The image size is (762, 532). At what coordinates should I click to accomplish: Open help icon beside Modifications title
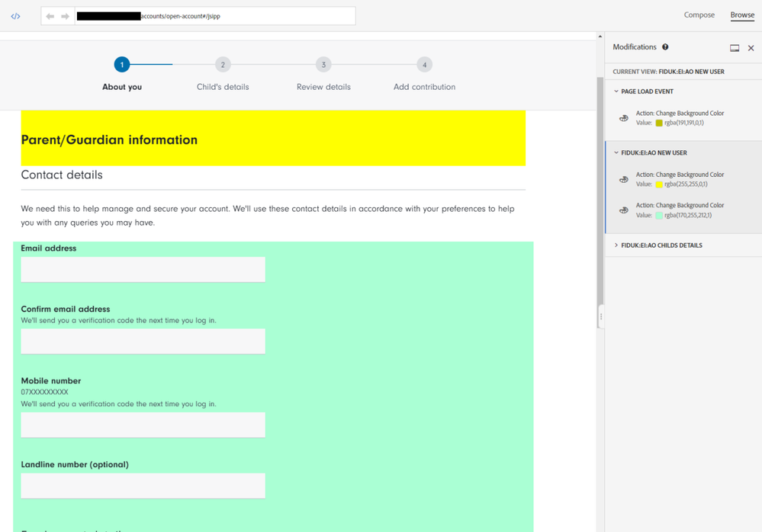point(665,47)
